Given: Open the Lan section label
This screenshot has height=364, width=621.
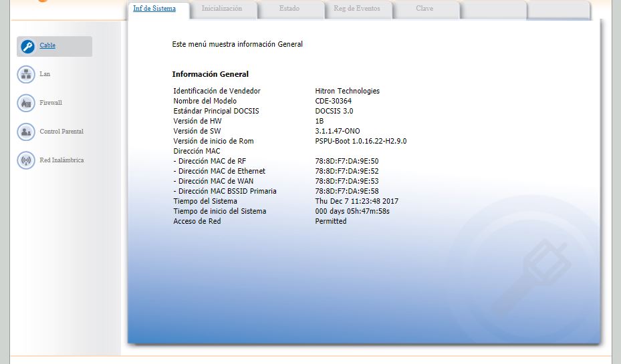Looking at the screenshot, I should pyautogui.click(x=45, y=74).
